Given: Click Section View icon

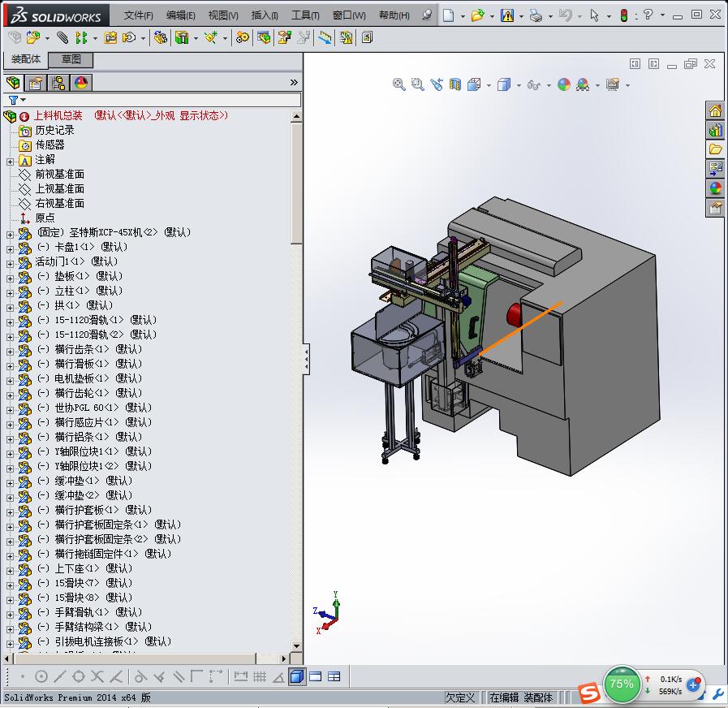Looking at the screenshot, I should pyautogui.click(x=455, y=84).
